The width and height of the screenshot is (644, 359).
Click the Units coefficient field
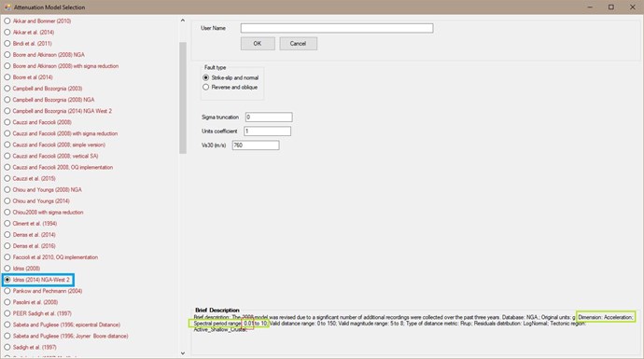pos(267,131)
